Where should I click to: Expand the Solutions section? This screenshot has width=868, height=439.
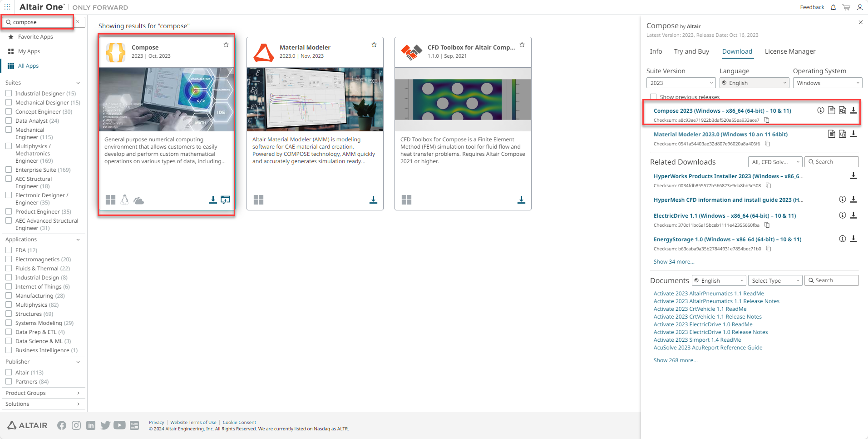coord(78,404)
